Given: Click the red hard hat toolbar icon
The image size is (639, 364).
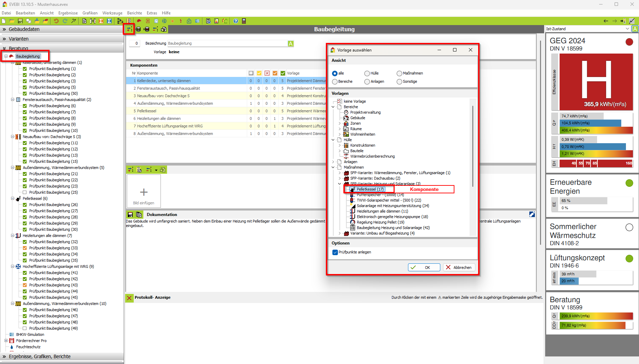Looking at the screenshot, I should tap(139, 21).
